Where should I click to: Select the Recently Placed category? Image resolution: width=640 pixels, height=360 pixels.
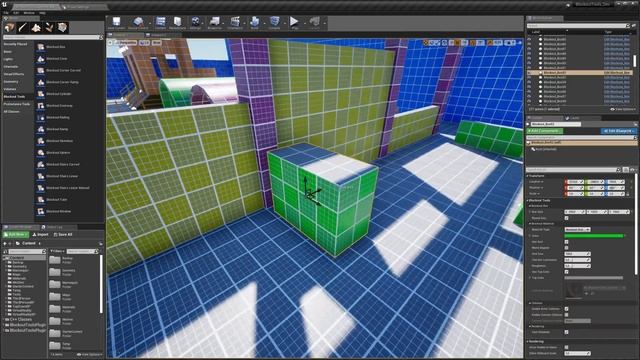(16, 44)
